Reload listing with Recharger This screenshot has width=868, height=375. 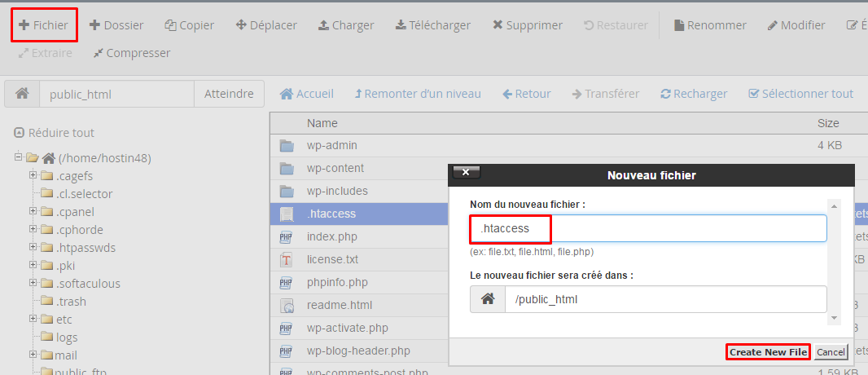click(694, 94)
